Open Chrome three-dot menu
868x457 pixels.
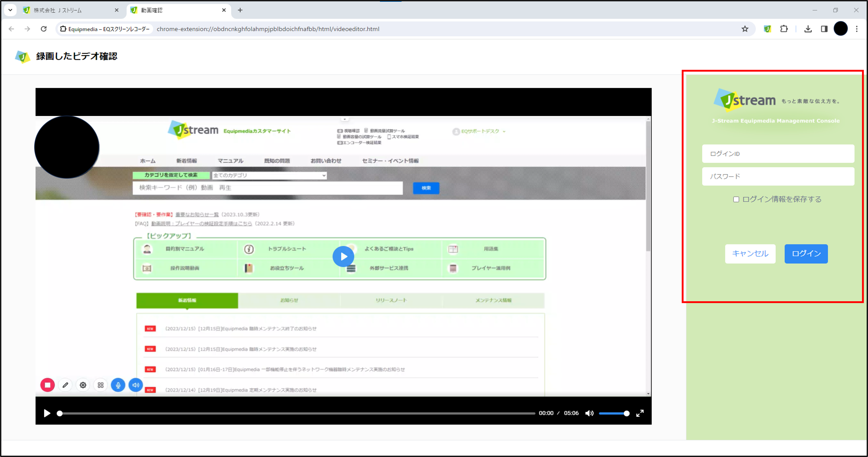coord(857,29)
